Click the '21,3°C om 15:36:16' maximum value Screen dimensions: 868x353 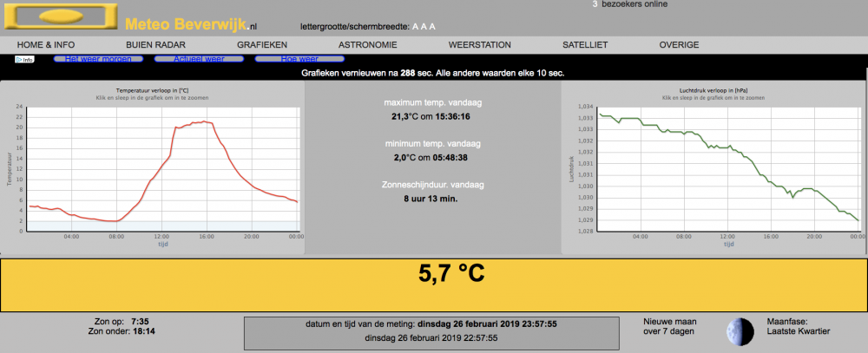pyautogui.click(x=431, y=117)
